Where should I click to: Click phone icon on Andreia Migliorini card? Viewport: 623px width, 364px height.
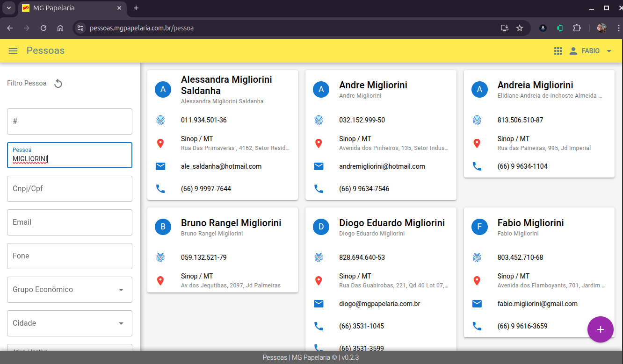477,166
